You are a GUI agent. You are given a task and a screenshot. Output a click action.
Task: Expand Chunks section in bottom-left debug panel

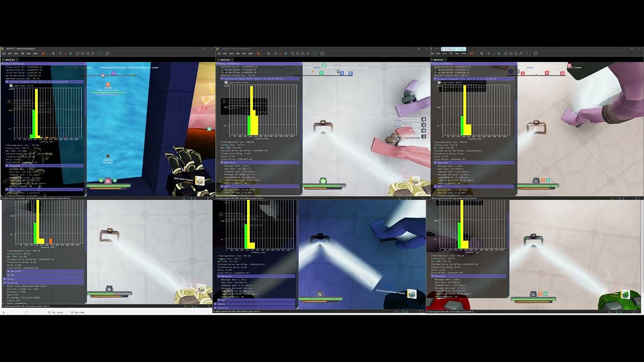[x=43, y=279]
